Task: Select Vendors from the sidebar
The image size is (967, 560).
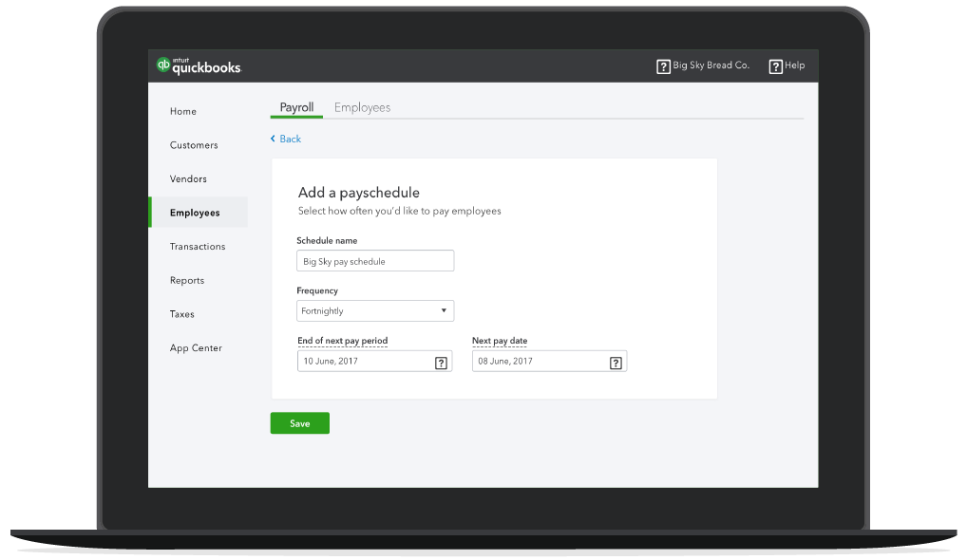Action: tap(188, 179)
